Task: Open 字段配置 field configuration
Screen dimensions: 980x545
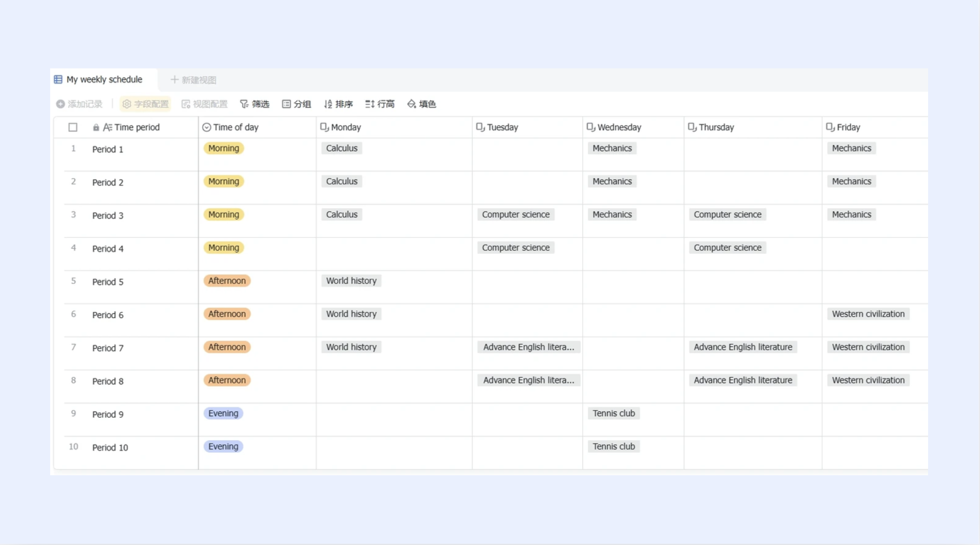Action: (x=145, y=104)
